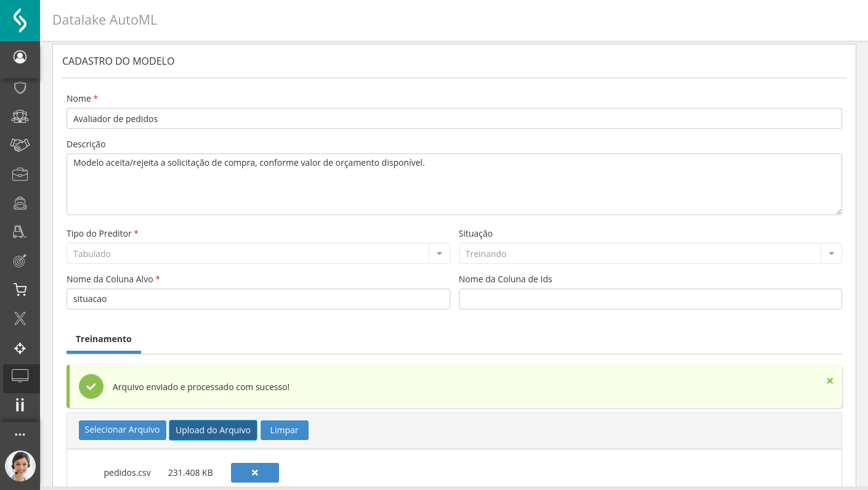
Task: Open the user profile circle icon in sidebar
Action: point(20,57)
